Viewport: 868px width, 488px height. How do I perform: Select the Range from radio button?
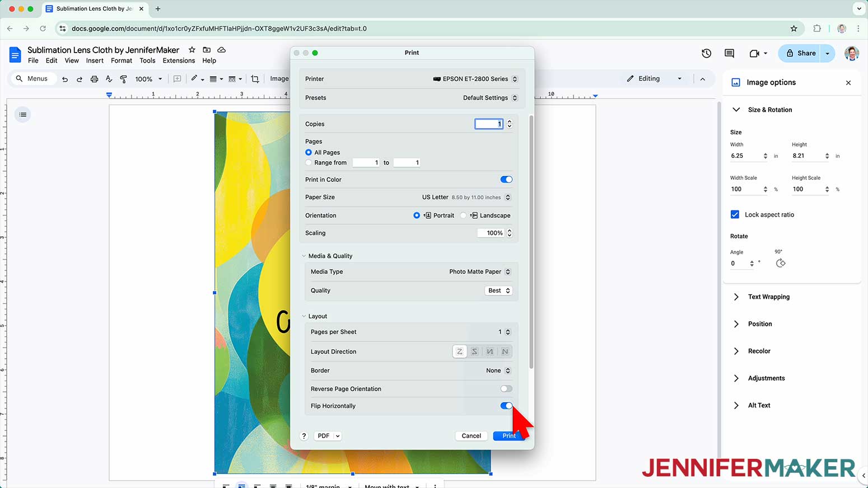tap(309, 162)
